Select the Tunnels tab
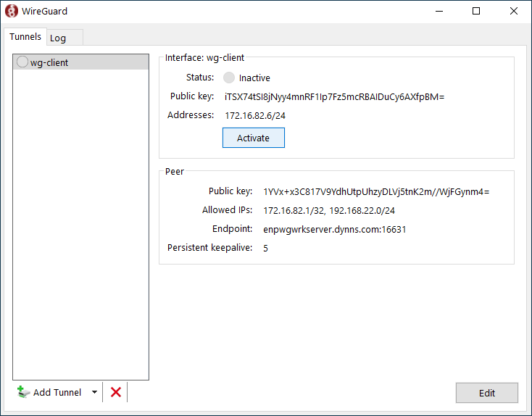This screenshot has height=416, width=532. pos(25,37)
